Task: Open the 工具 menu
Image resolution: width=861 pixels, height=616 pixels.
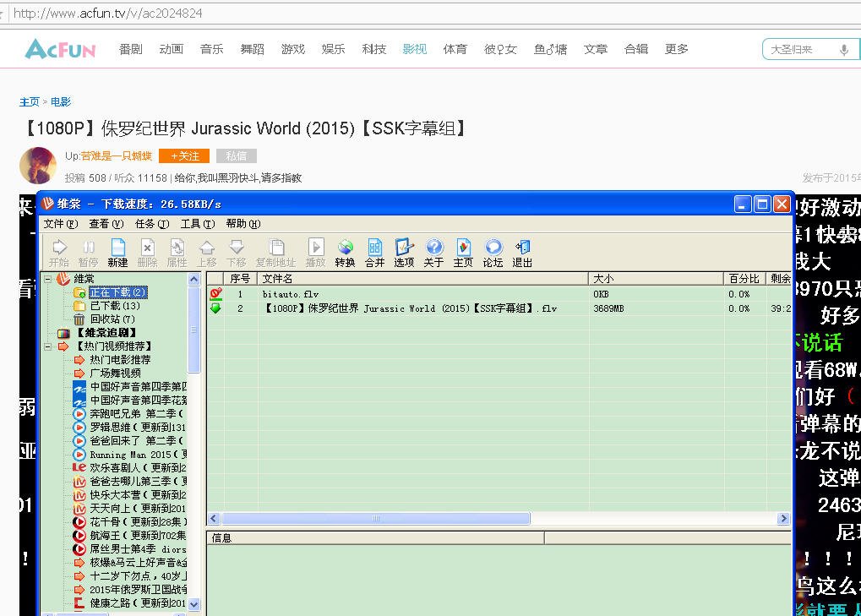Action: click(197, 225)
